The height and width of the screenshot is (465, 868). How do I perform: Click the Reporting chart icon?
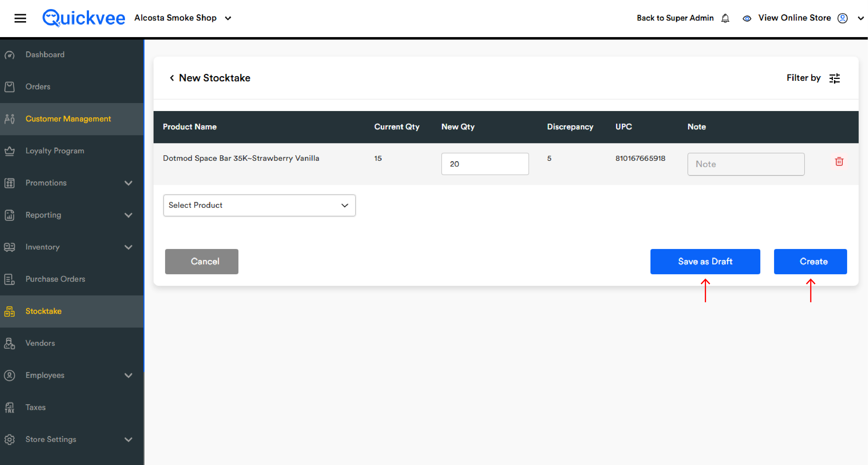[9, 215]
